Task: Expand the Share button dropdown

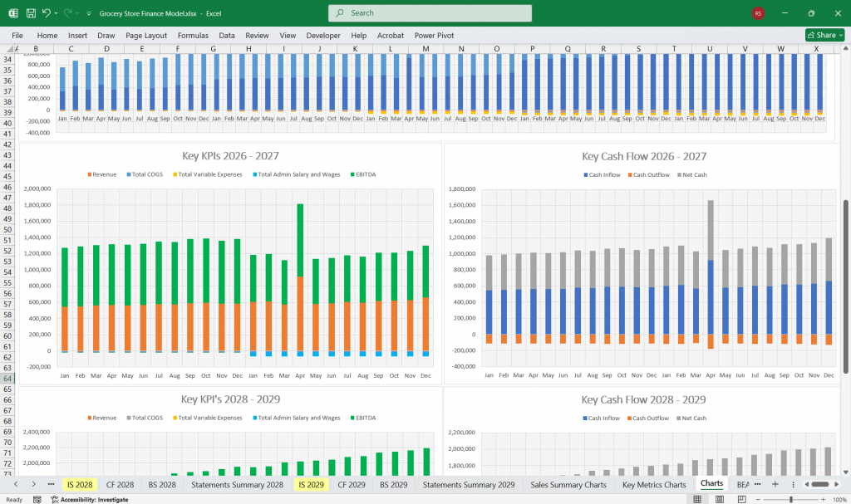Action: tap(839, 36)
